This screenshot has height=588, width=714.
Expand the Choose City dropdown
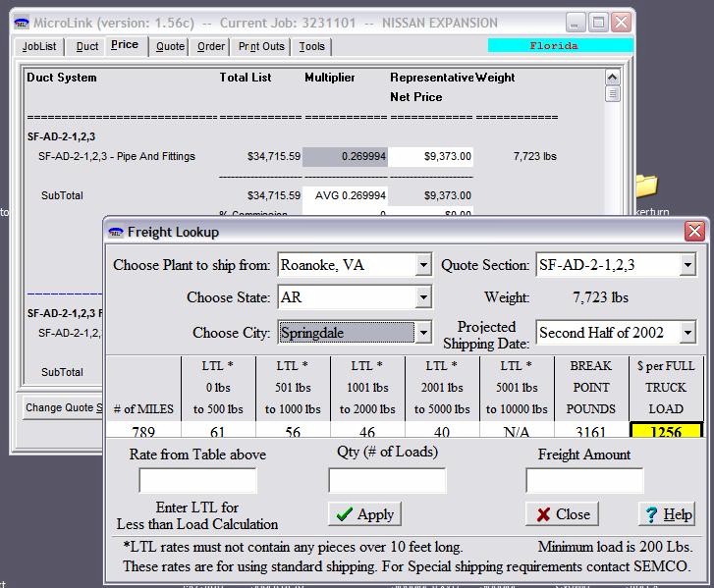[422, 333]
